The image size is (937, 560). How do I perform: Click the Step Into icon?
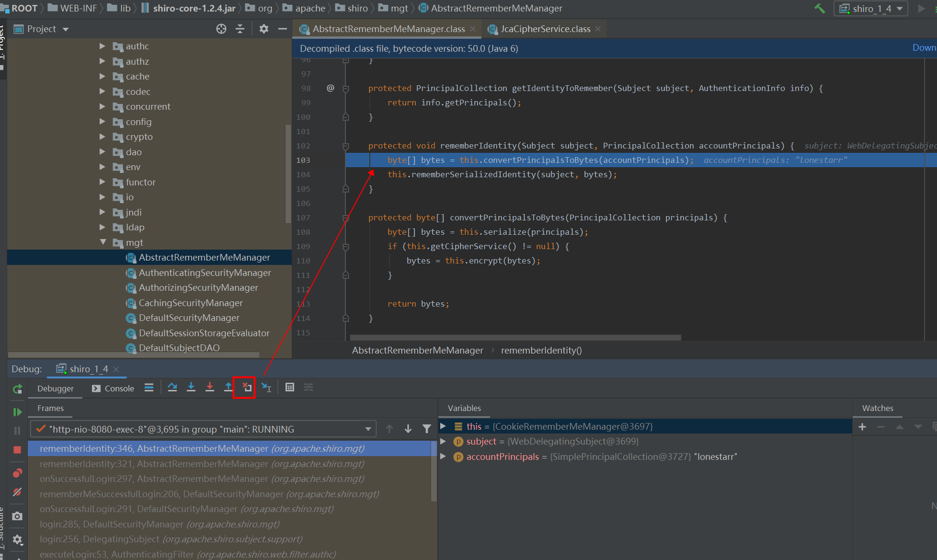[x=191, y=388]
